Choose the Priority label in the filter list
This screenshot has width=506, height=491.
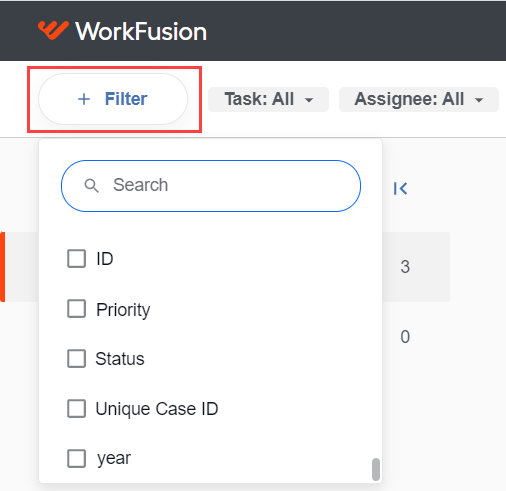(x=123, y=310)
